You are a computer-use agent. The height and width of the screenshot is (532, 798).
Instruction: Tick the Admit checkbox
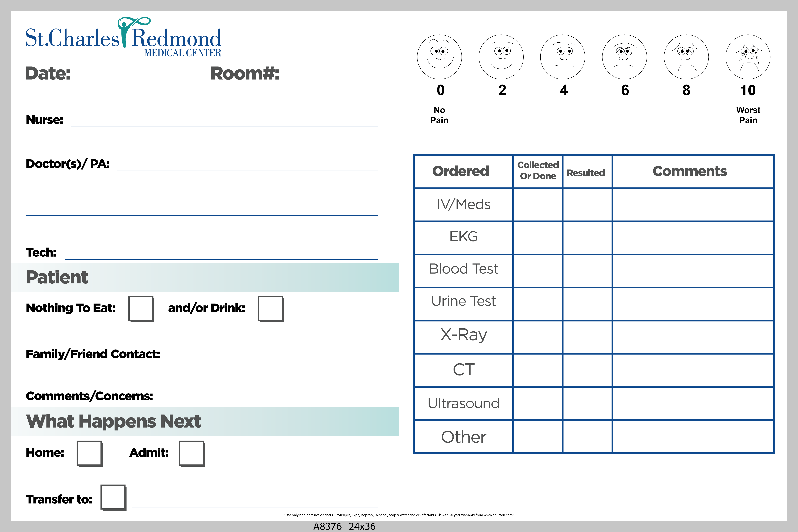click(x=192, y=454)
